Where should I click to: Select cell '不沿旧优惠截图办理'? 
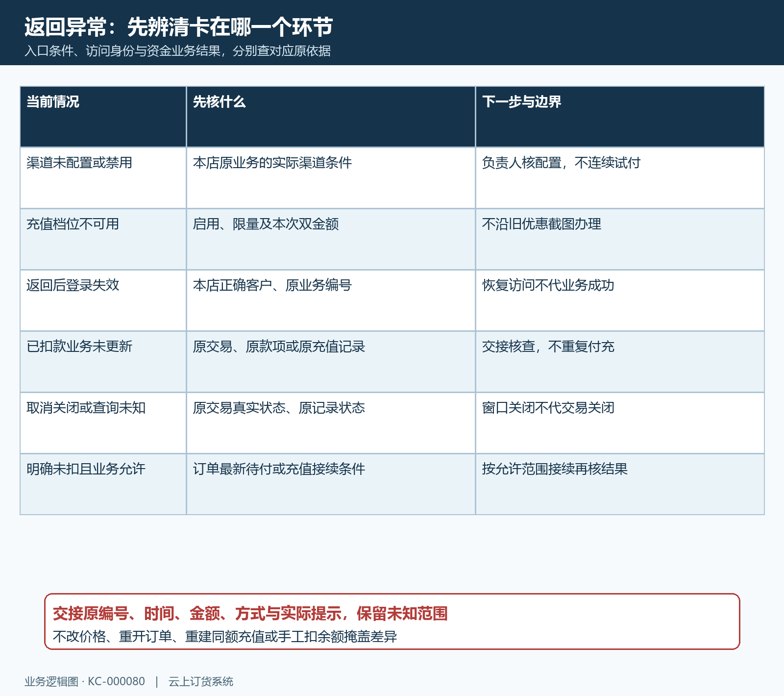[620, 239]
